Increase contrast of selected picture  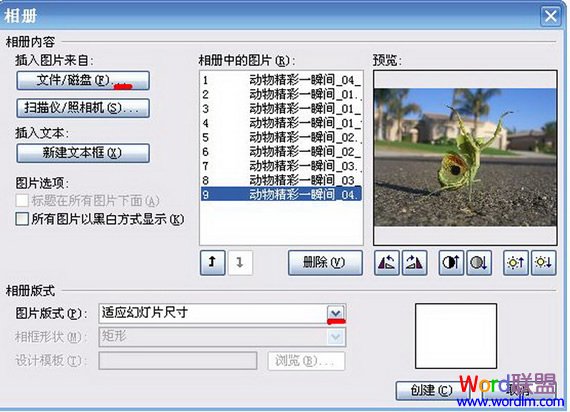click(x=451, y=263)
